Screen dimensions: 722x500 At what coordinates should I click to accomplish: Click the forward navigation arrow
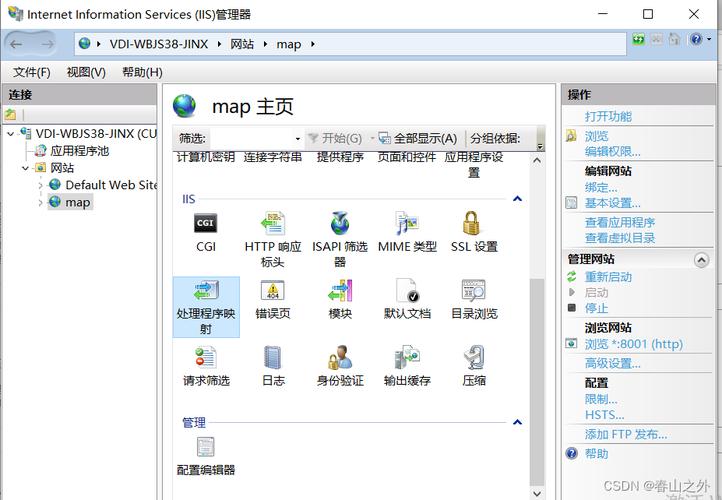click(x=47, y=44)
